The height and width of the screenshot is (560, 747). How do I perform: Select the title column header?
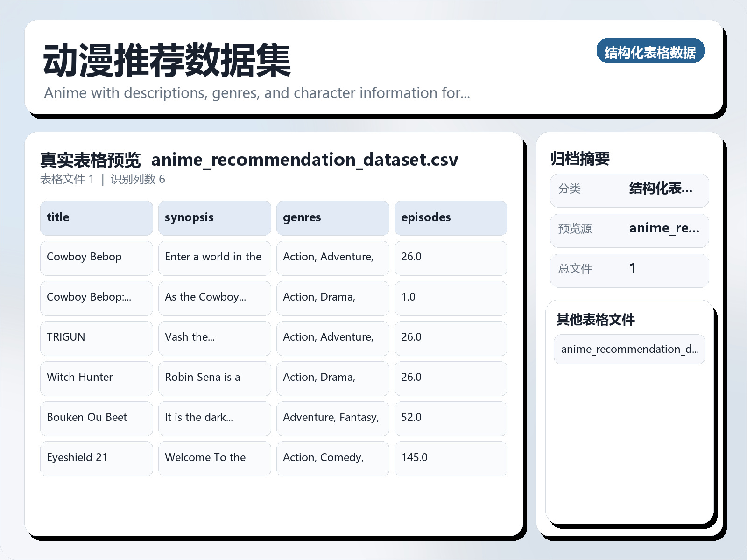[x=96, y=217]
